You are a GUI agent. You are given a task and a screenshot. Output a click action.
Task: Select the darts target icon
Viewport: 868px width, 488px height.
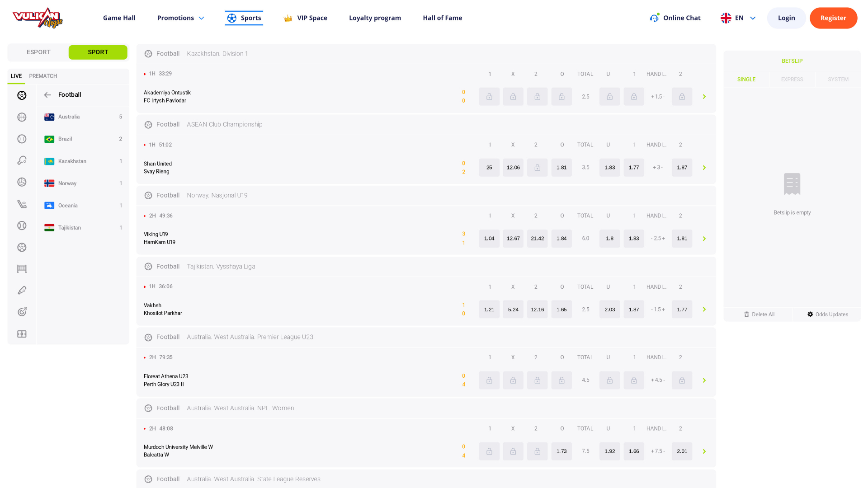(x=22, y=312)
